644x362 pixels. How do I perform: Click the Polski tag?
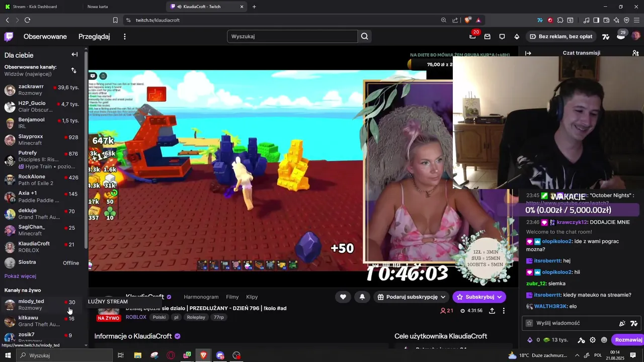pyautogui.click(x=159, y=317)
